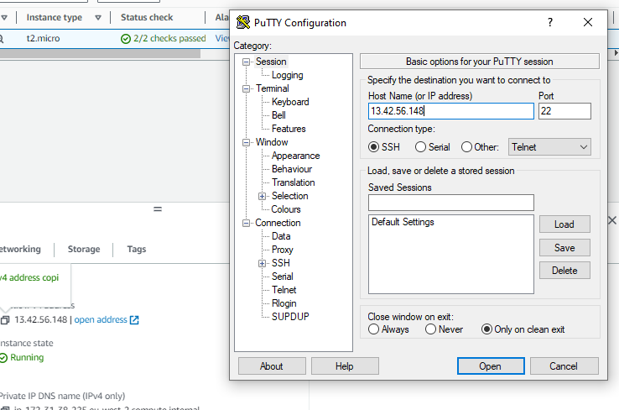
Task: Select Colours in the category tree
Action: point(286,209)
